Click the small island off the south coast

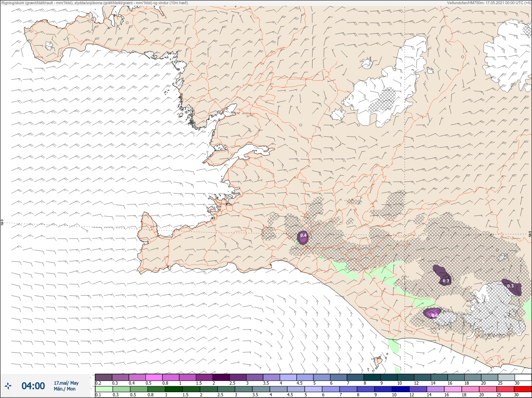coord(379,362)
